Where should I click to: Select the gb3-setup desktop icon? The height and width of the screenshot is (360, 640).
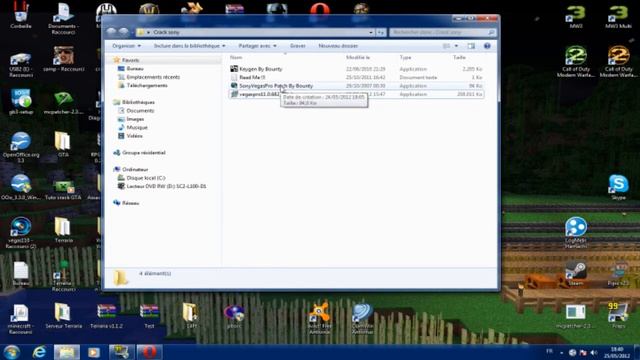pyautogui.click(x=21, y=102)
